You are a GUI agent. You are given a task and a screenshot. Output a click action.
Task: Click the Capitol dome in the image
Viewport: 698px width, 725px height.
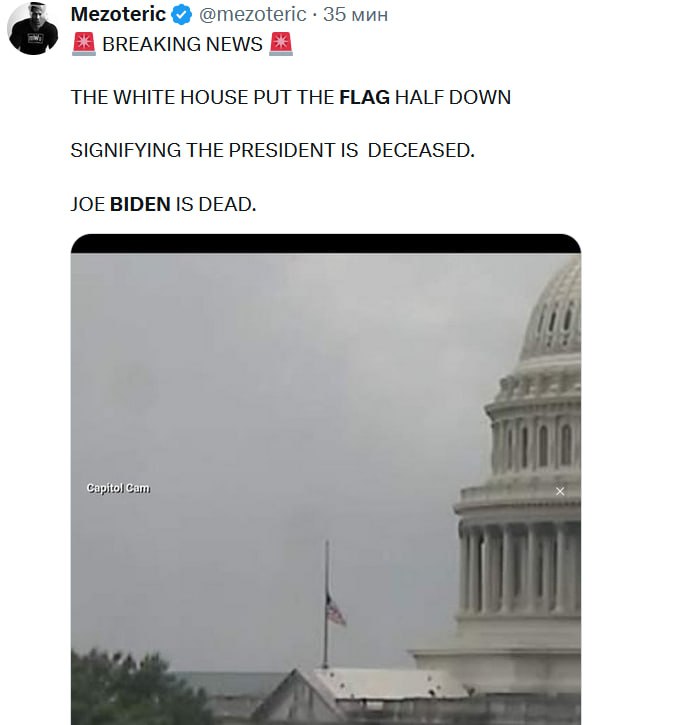click(519, 472)
